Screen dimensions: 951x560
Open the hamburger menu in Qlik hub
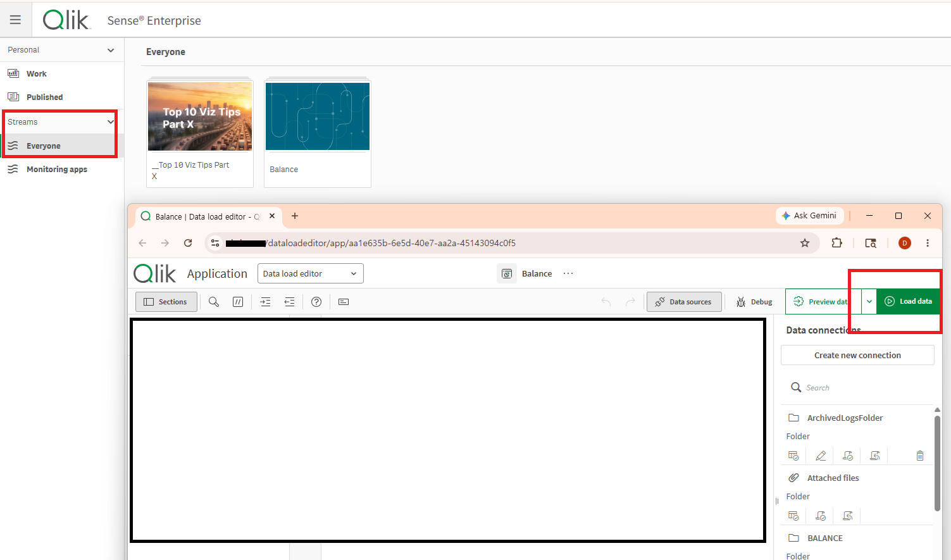(15, 20)
